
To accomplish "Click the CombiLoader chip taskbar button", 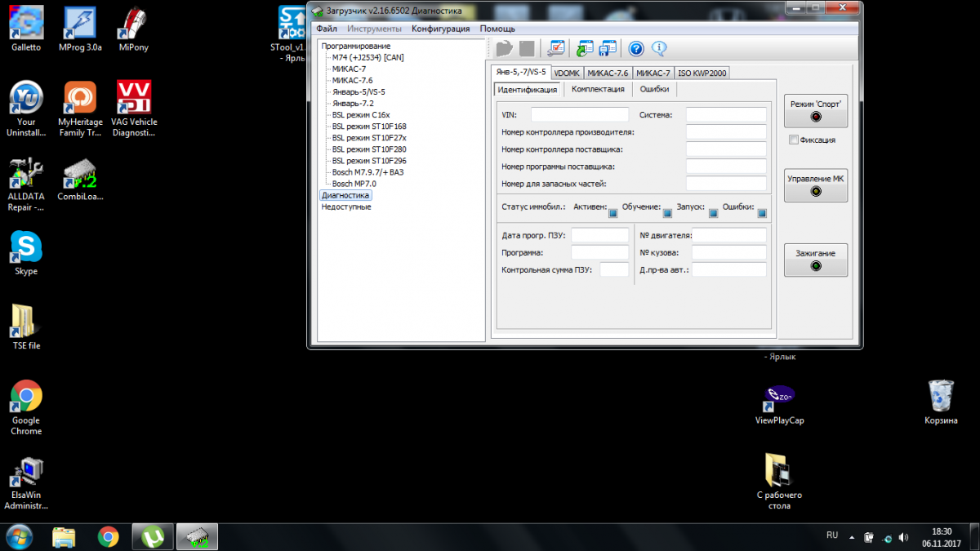I will (x=197, y=536).
